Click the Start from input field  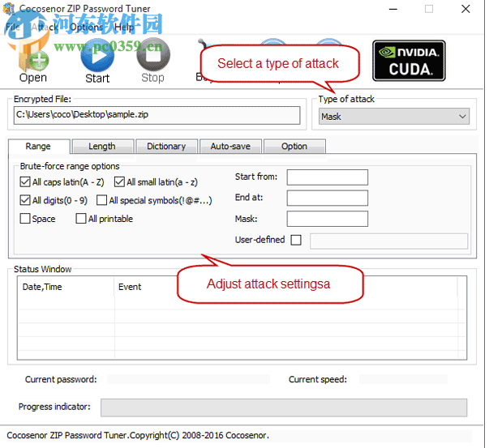coord(327,177)
